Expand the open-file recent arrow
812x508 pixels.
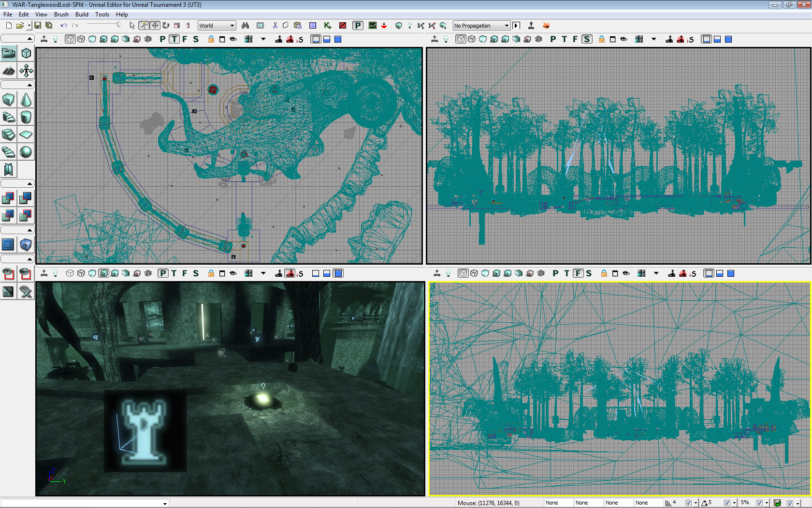tap(29, 26)
